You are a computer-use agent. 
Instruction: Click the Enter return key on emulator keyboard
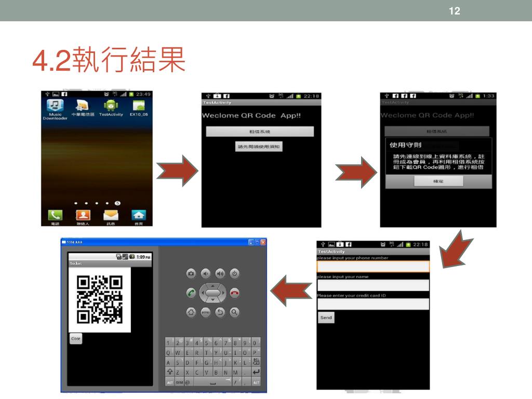(256, 371)
